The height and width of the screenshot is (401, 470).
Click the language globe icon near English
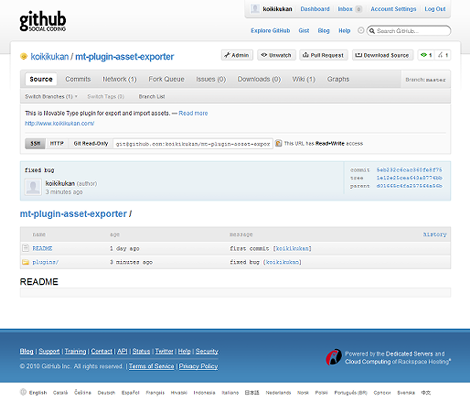(23, 392)
